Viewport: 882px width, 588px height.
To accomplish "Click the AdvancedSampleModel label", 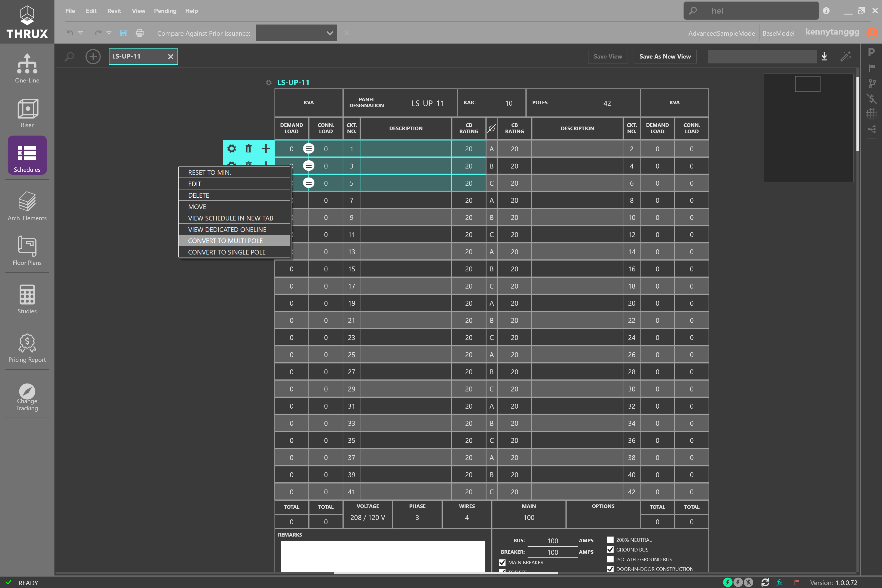I will tap(722, 33).
